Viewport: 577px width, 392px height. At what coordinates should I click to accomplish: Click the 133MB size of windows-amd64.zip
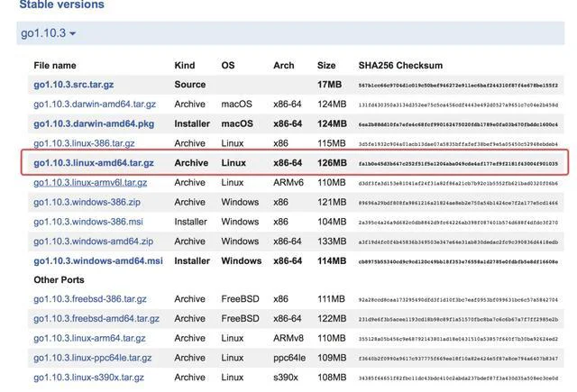(332, 242)
